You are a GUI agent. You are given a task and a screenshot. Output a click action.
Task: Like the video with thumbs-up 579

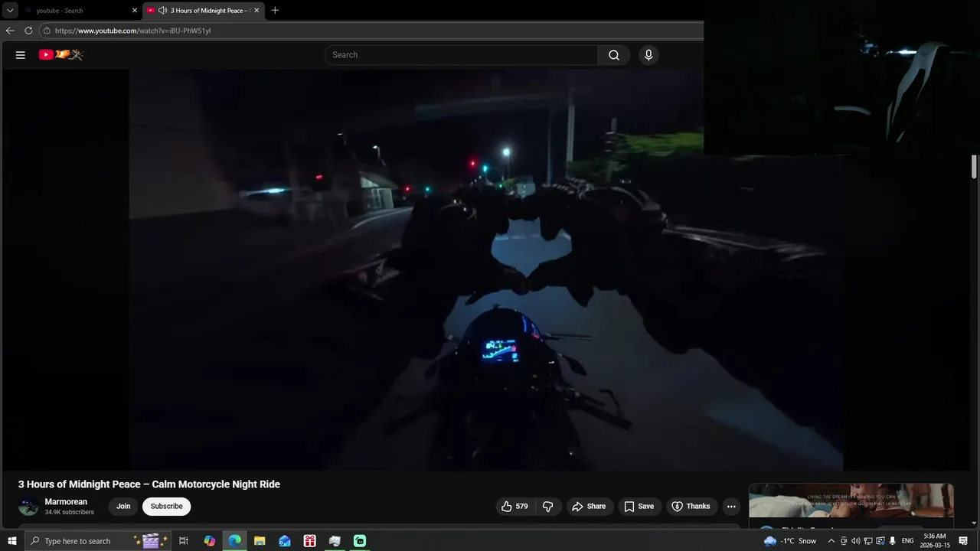(x=515, y=507)
